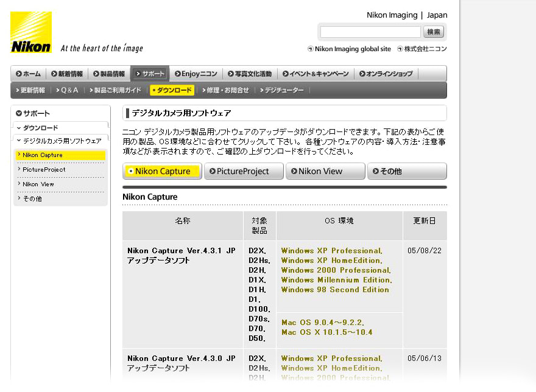Screen dimensions: 536x392
Task: Open the オンラインショップ menu item
Action: 386,74
